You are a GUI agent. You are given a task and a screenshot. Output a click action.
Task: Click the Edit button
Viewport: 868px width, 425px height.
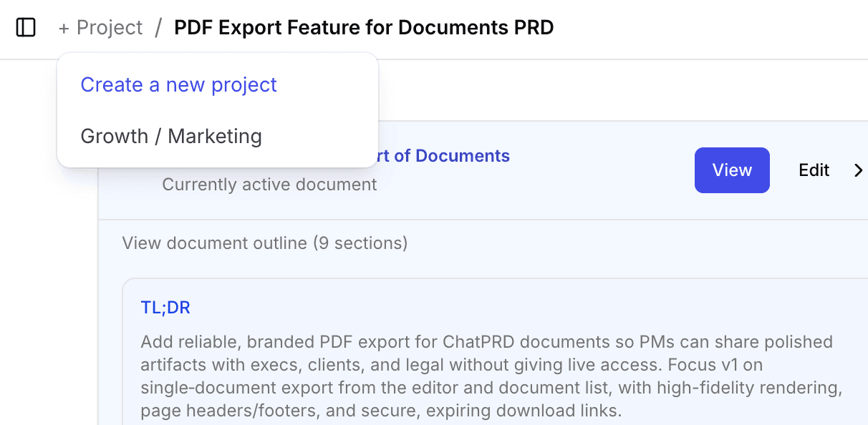pyautogui.click(x=814, y=170)
